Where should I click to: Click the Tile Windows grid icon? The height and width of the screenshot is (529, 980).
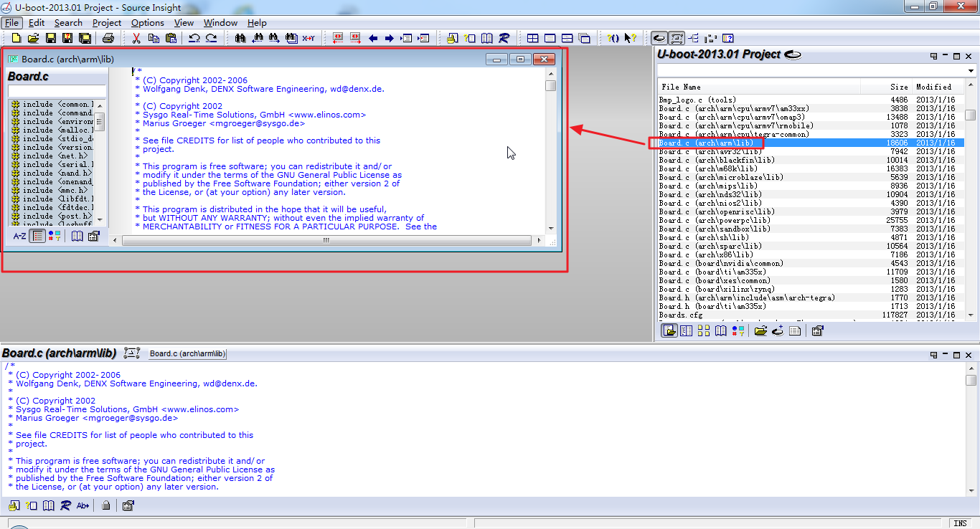[x=533, y=38]
